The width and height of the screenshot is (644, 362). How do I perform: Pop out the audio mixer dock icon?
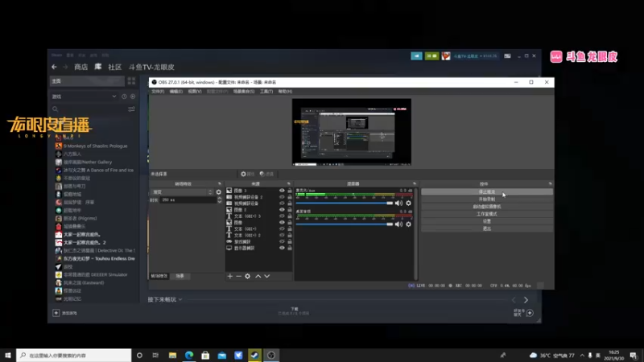pyautogui.click(x=415, y=183)
